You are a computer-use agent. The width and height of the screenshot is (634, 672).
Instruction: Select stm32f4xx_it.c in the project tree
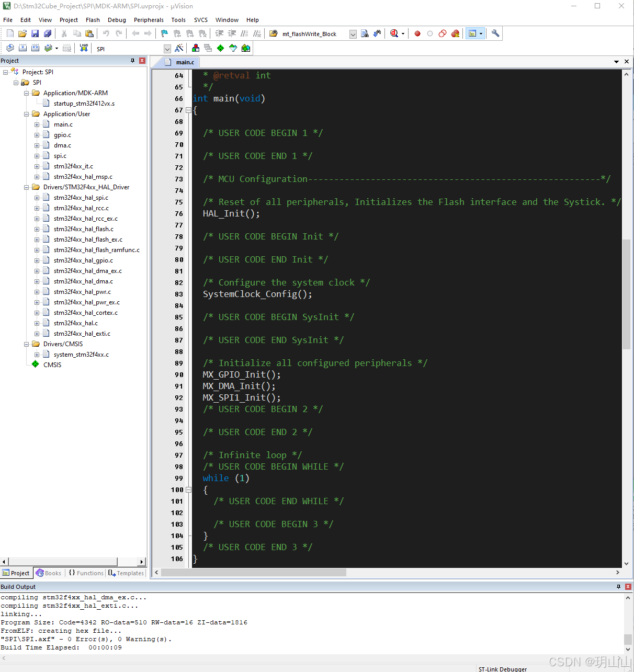click(x=73, y=166)
